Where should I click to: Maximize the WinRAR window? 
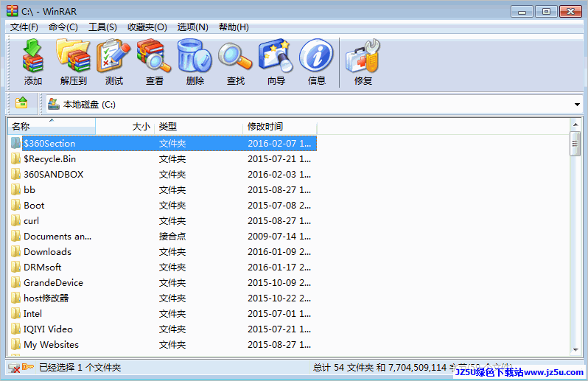546,12
